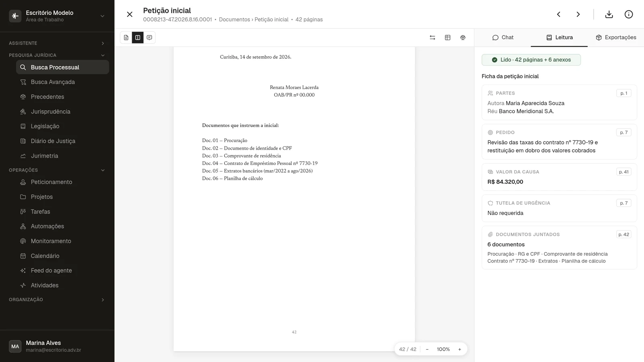Open Marina Alves user profile
The width and height of the screenshot is (644, 362).
point(57,346)
